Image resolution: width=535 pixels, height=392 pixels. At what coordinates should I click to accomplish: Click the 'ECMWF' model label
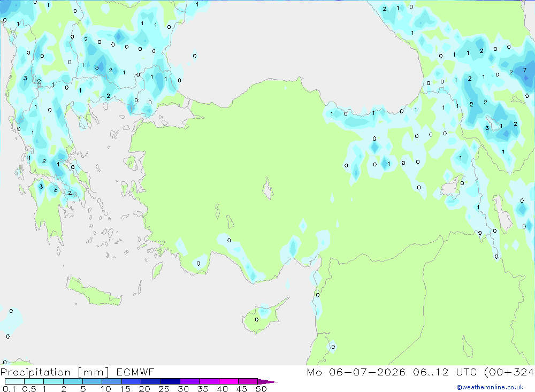(x=135, y=372)
